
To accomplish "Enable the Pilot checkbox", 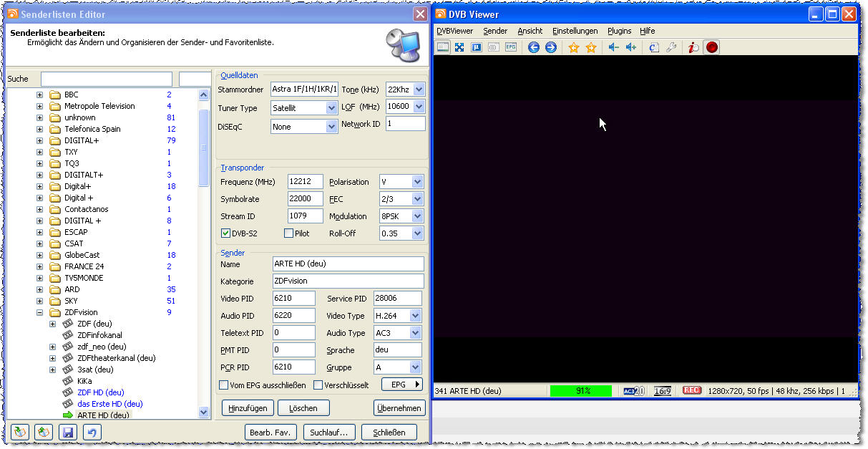I will point(288,233).
